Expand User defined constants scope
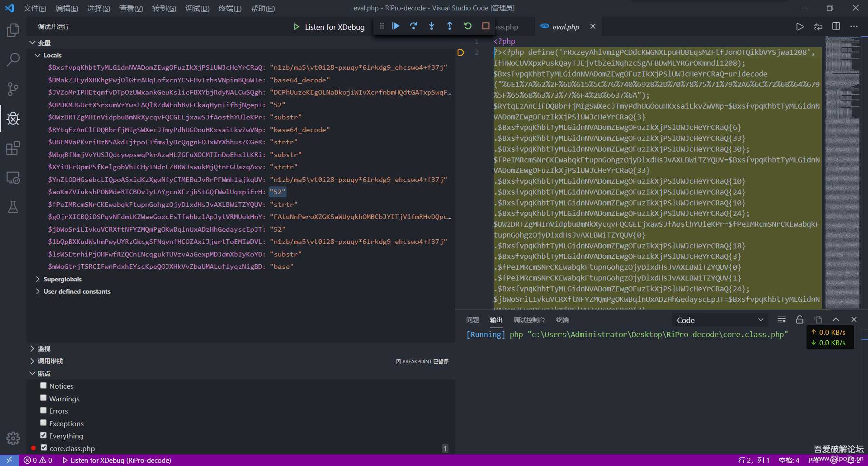The width and height of the screenshot is (868, 466). [x=77, y=291]
